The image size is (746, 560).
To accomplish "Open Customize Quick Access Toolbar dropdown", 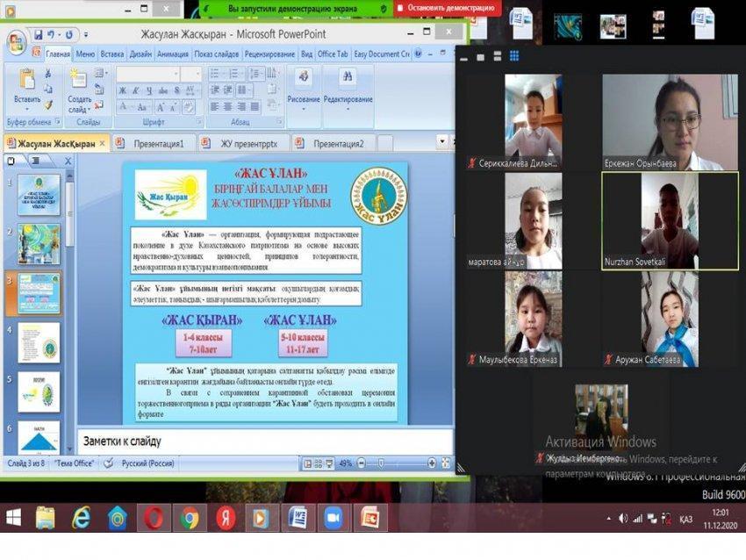I will tap(86, 35).
